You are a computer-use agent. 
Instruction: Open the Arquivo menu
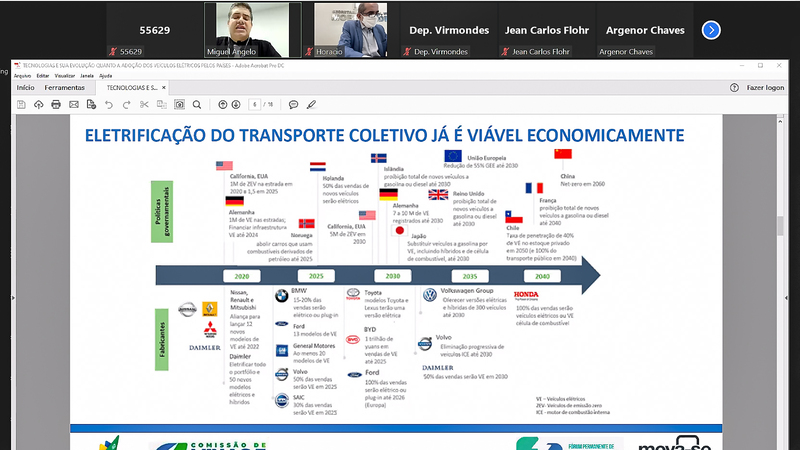[x=23, y=75]
